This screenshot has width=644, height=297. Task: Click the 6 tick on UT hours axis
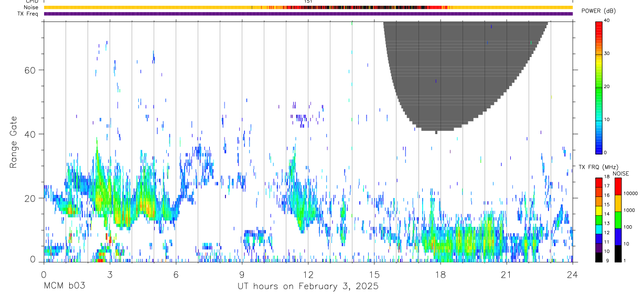[176, 274]
